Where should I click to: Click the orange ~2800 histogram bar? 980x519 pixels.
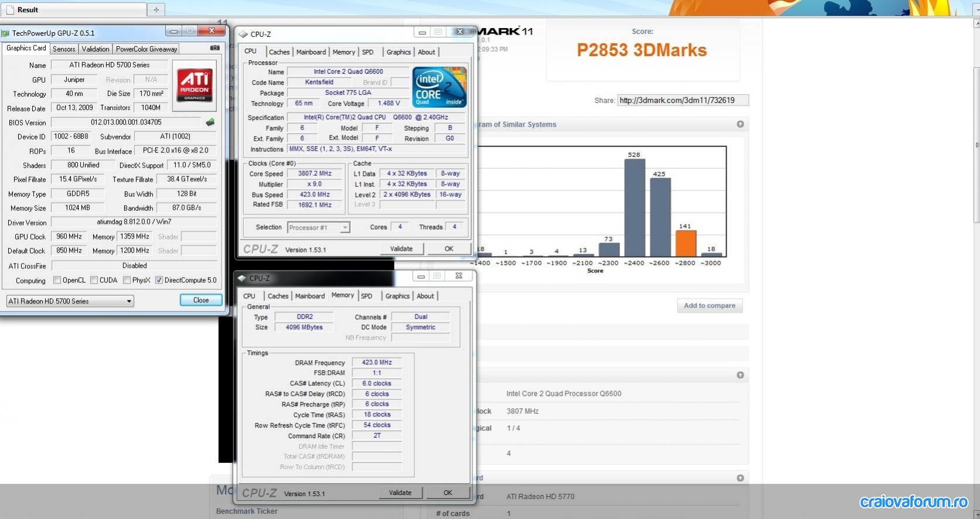point(686,243)
